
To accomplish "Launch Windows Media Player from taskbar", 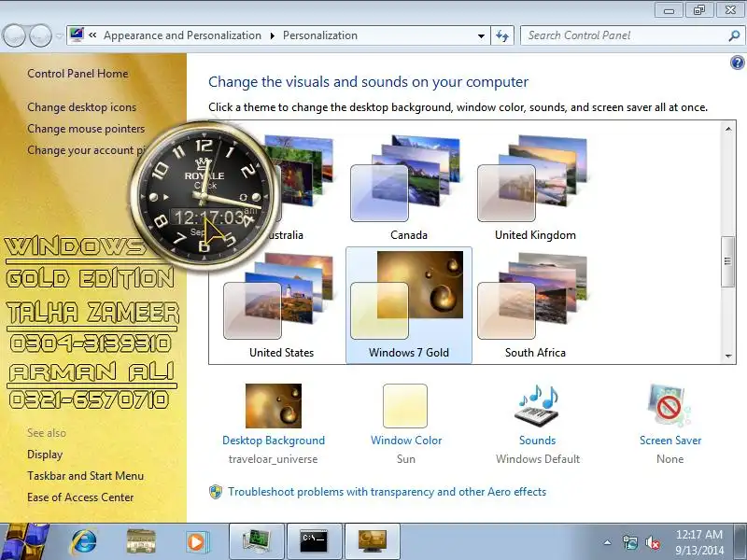I will 196,542.
